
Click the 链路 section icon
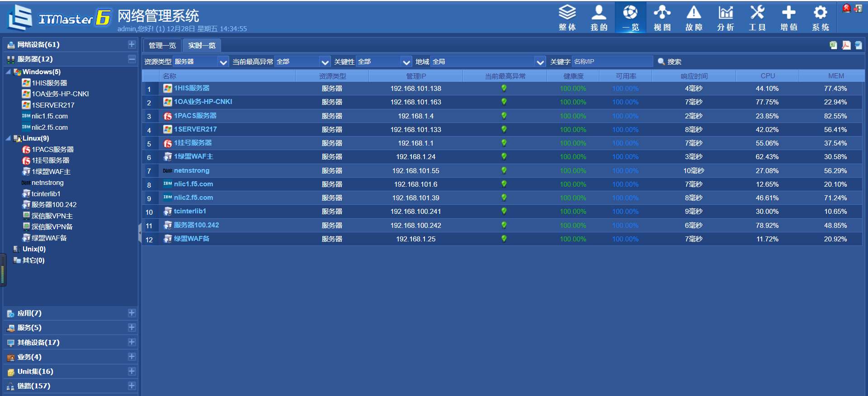click(11, 387)
